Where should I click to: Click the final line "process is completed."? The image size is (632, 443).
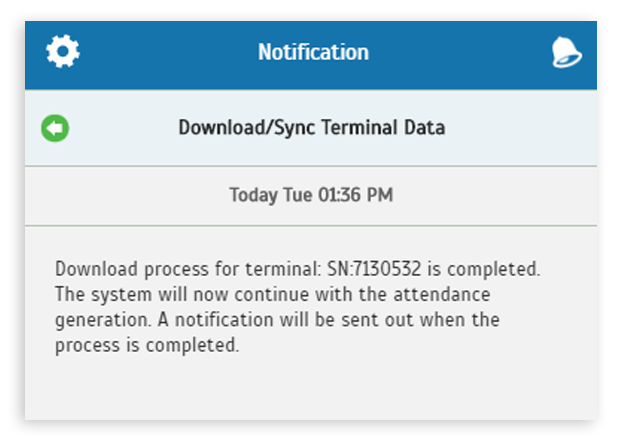click(147, 346)
